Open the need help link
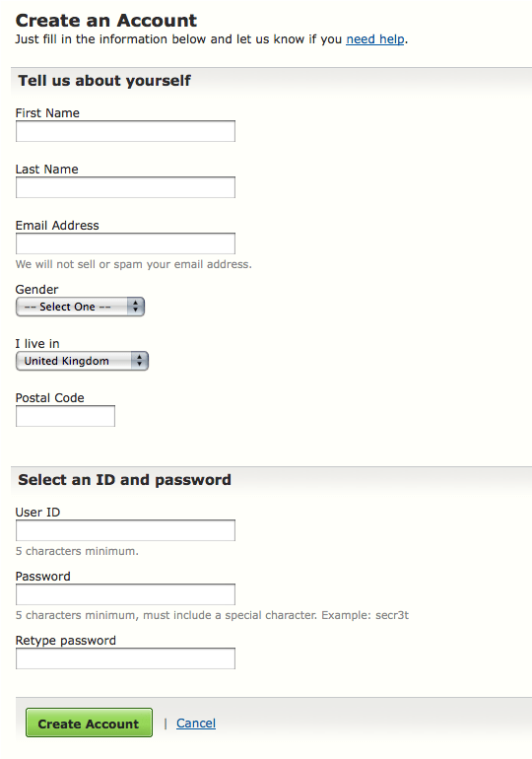 coord(374,39)
